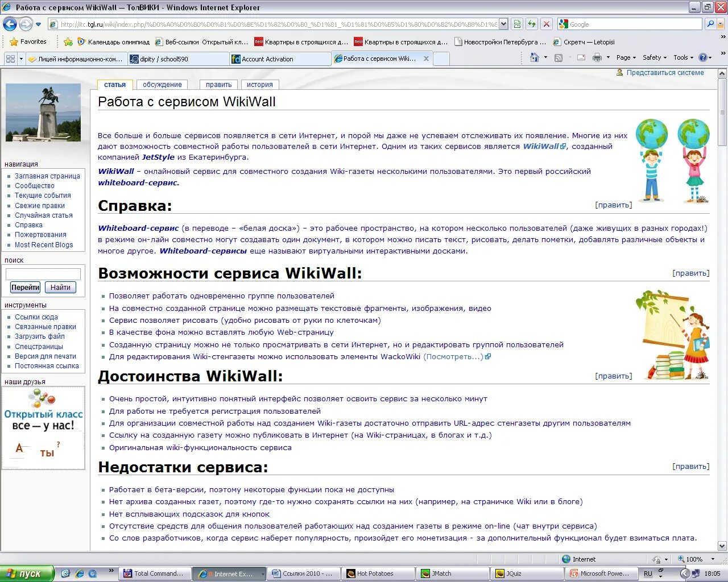Click the Найти search button

tap(60, 288)
